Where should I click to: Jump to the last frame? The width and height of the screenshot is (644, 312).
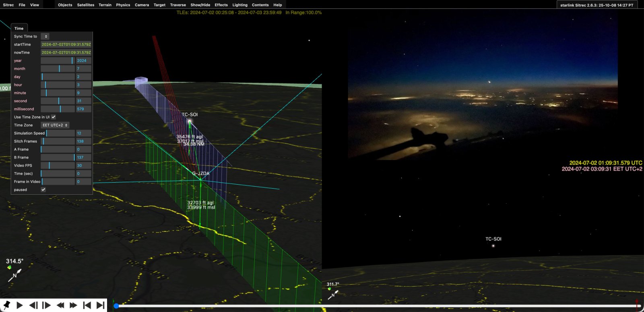point(100,305)
